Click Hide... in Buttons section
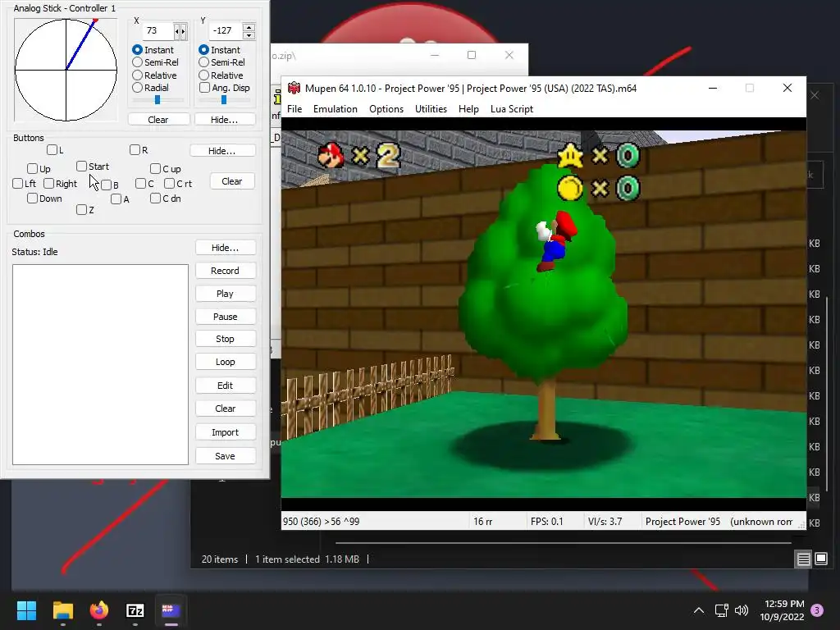This screenshot has height=630, width=840. coord(221,151)
